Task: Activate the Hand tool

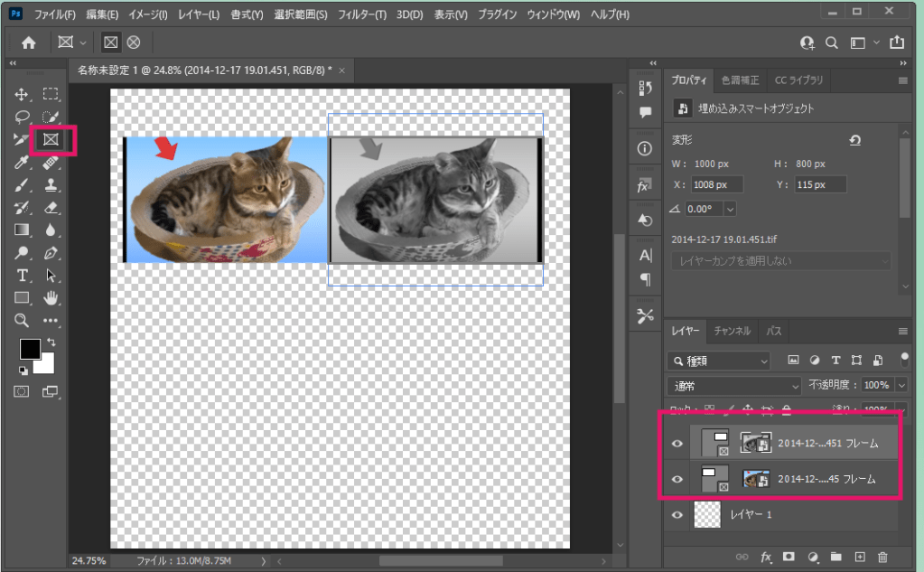Action: [x=51, y=297]
